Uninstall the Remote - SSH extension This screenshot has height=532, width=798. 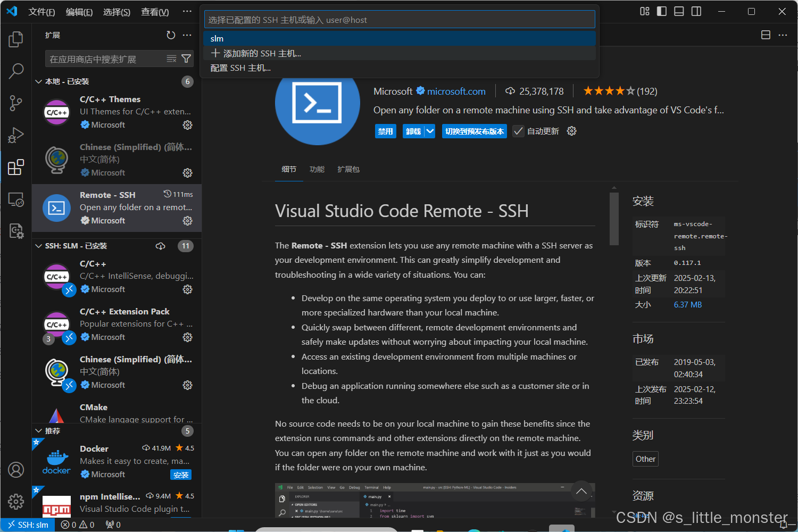pos(413,131)
